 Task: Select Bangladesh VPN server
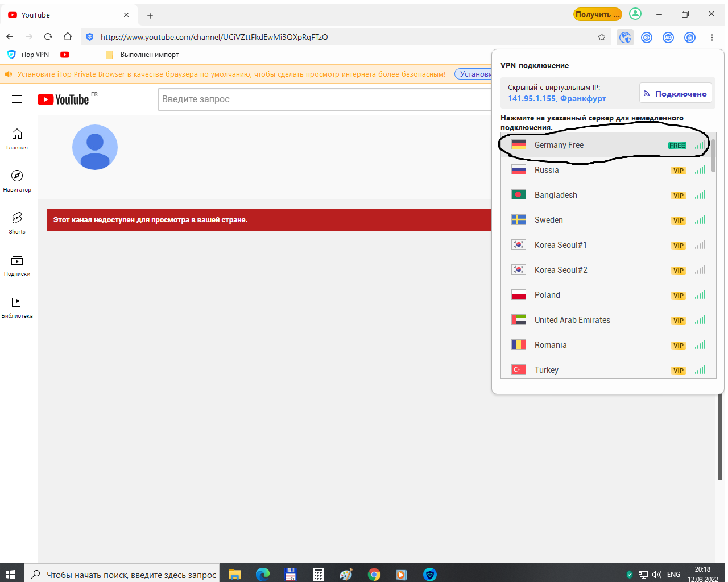click(606, 195)
